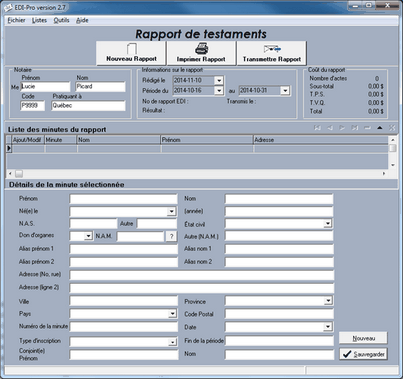Click the Ville input field
403x379 pixels.
123,301
